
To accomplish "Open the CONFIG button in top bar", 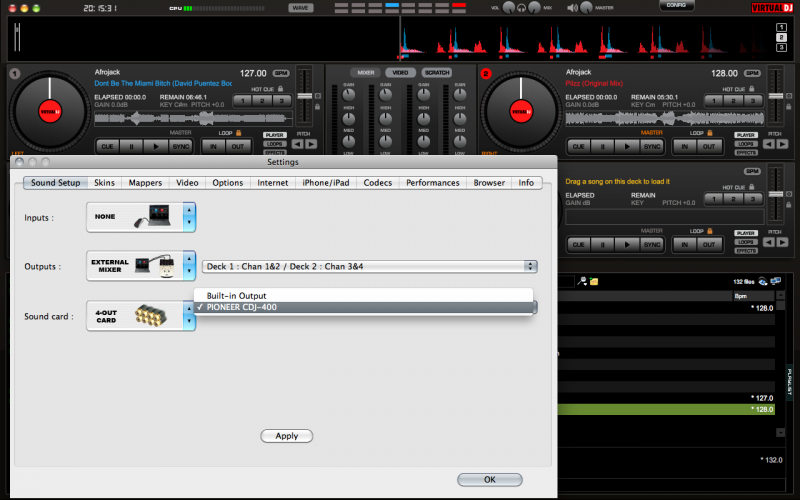I will pyautogui.click(x=676, y=5).
